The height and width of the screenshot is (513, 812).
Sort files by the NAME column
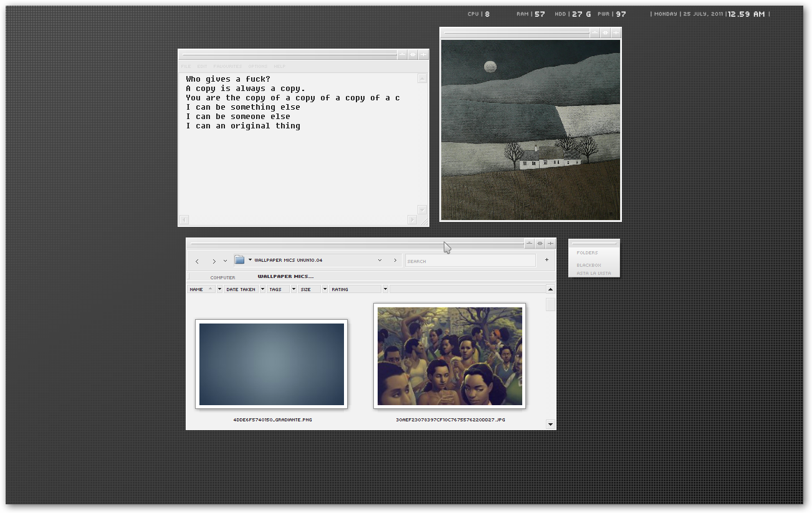point(201,289)
